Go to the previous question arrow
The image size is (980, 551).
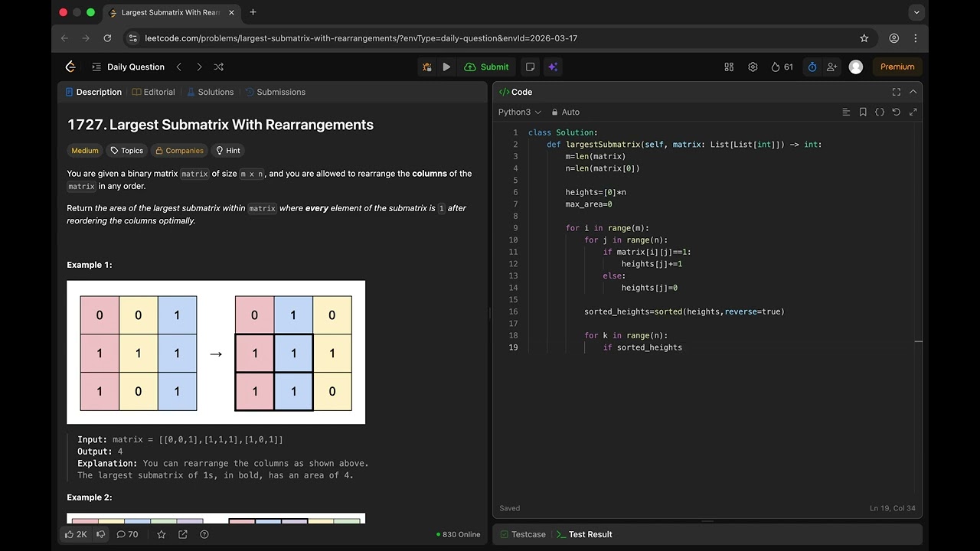(x=179, y=67)
